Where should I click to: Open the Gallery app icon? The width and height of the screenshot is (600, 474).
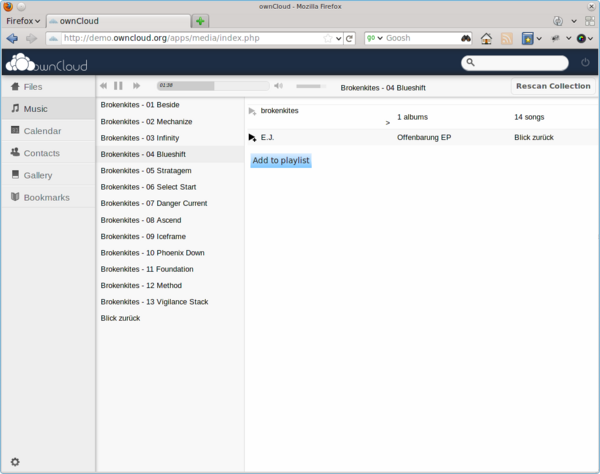(x=15, y=175)
